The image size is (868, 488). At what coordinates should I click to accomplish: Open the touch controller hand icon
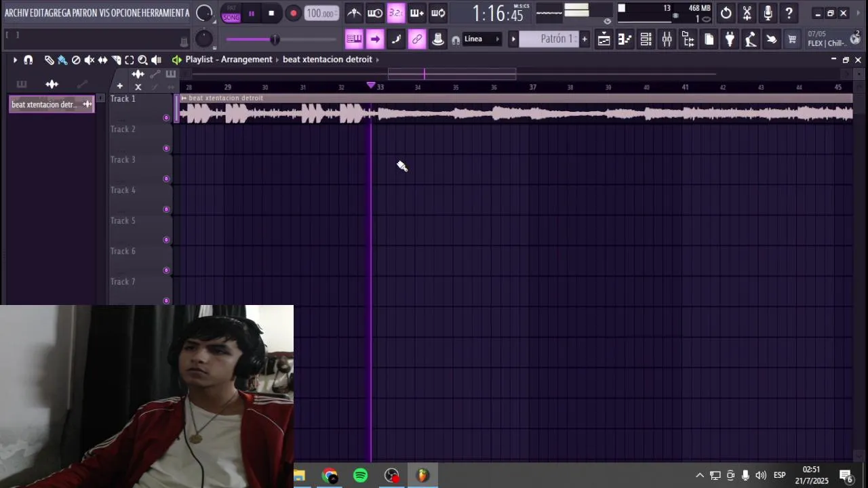pos(772,39)
